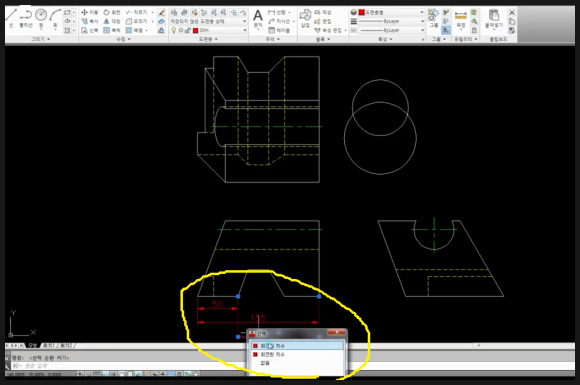Choose the Fillet (모깎기) command
Image resolution: width=580 pixels, height=385 pixels.
(136, 21)
